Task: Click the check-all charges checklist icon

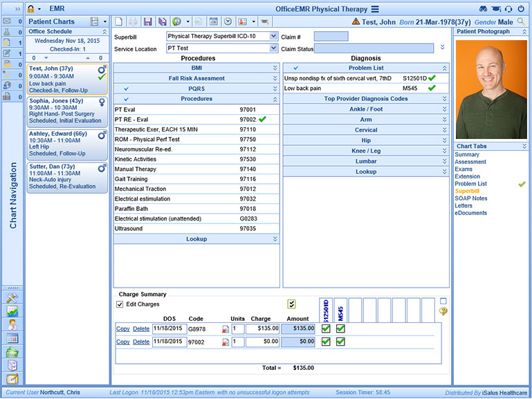Action: click(x=291, y=304)
